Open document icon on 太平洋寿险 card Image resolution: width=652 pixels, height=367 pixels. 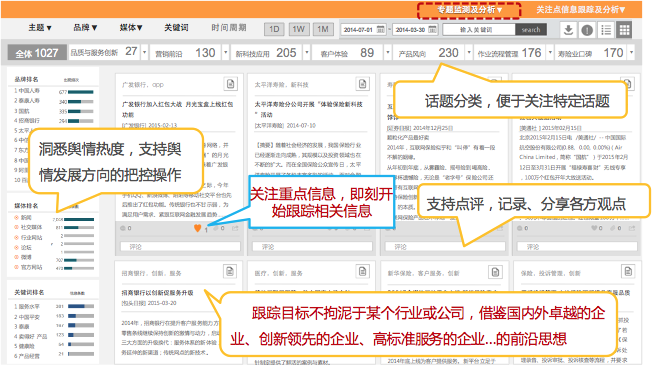363,84
